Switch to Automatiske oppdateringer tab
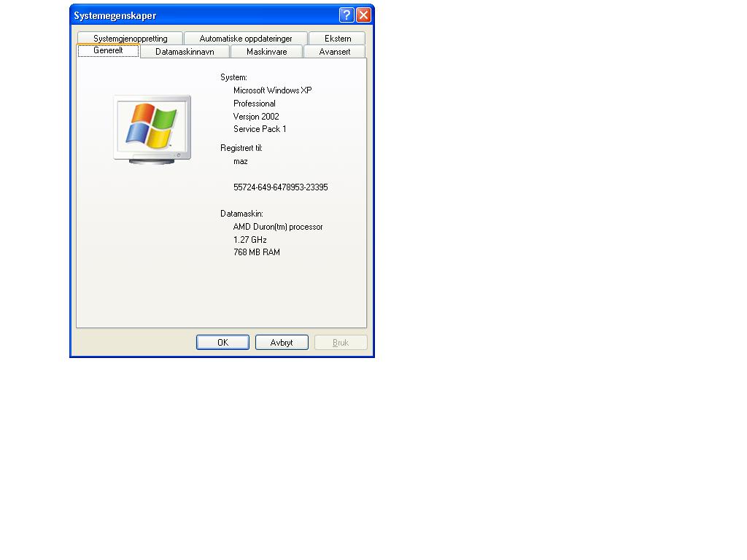 tap(246, 39)
